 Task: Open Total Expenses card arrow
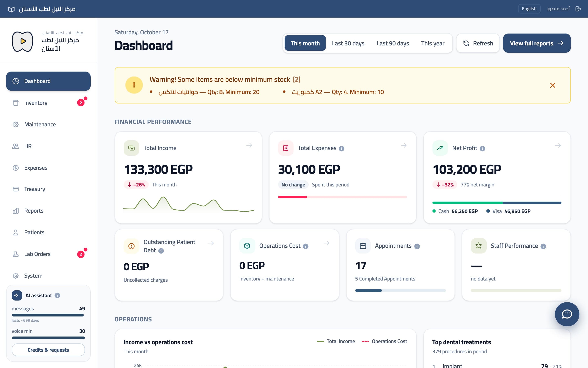point(404,145)
